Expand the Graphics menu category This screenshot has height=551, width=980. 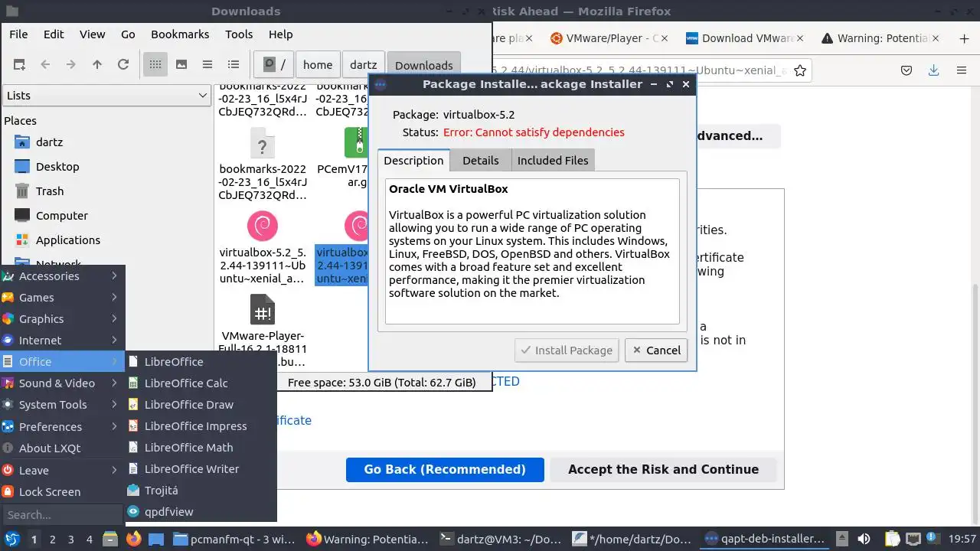coord(62,318)
